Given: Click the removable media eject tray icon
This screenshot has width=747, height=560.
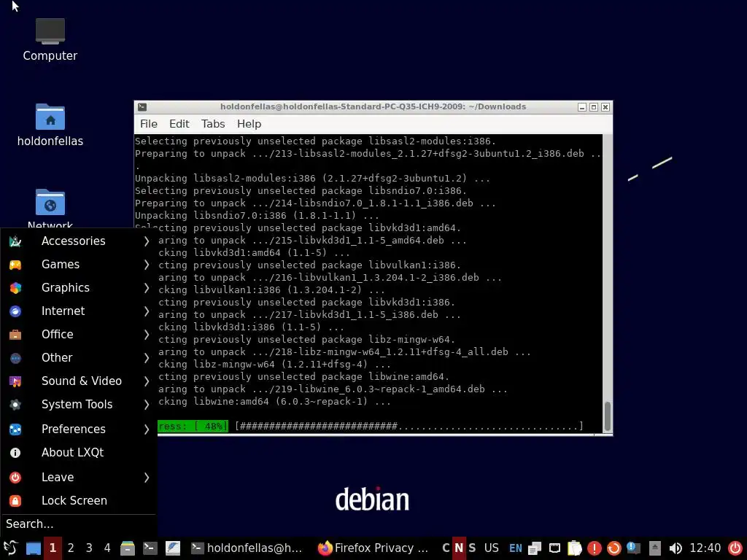Looking at the screenshot, I should click(x=655, y=548).
